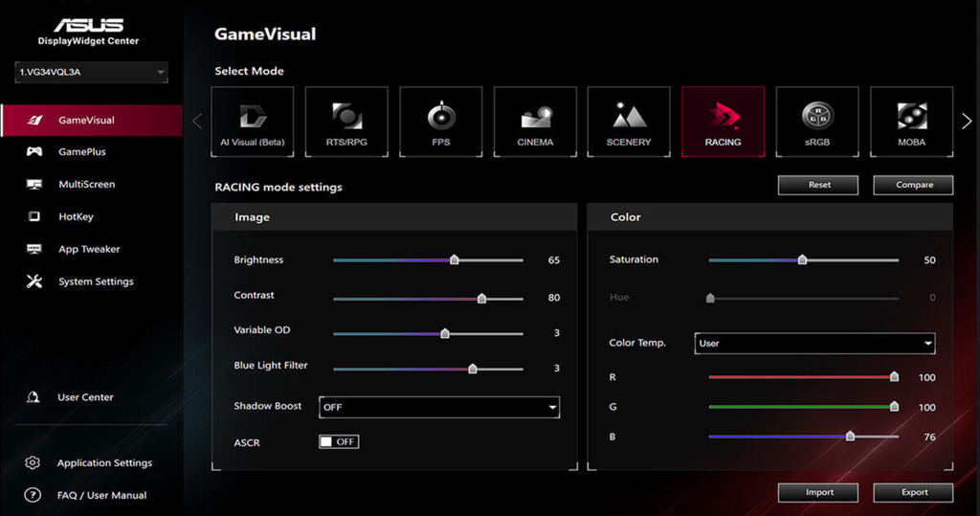
Task: Click the Compare button
Action: point(913,185)
